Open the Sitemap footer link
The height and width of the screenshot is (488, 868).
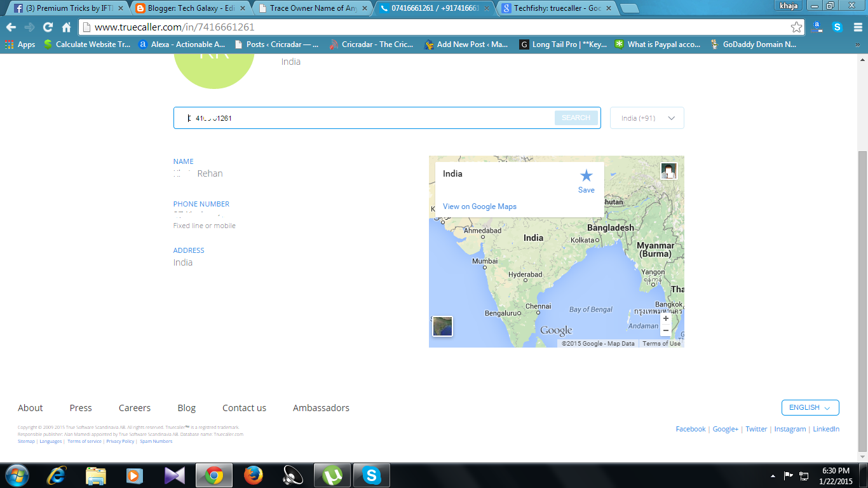tap(26, 441)
